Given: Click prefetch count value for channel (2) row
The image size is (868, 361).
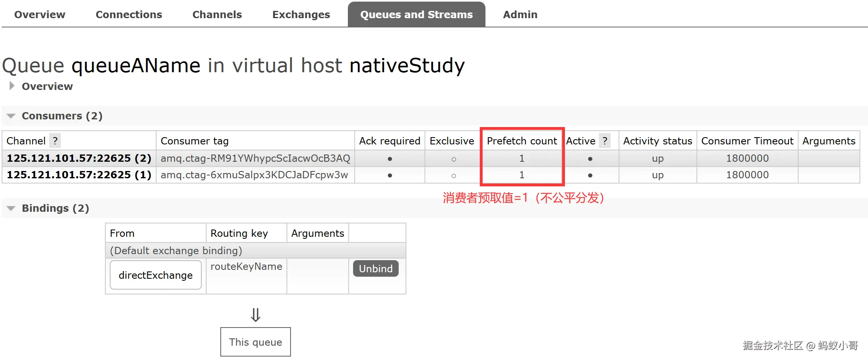Looking at the screenshot, I should coord(522,158).
